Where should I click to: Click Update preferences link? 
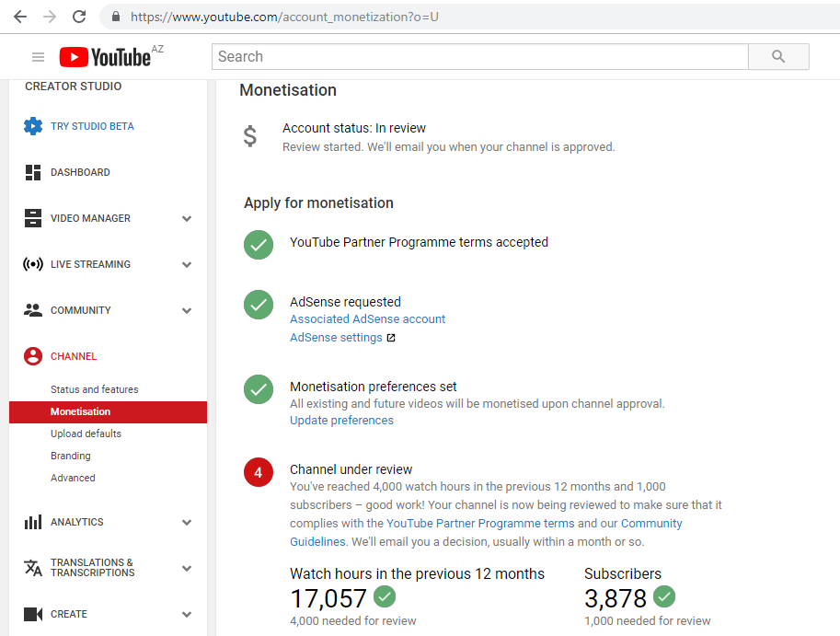click(341, 421)
